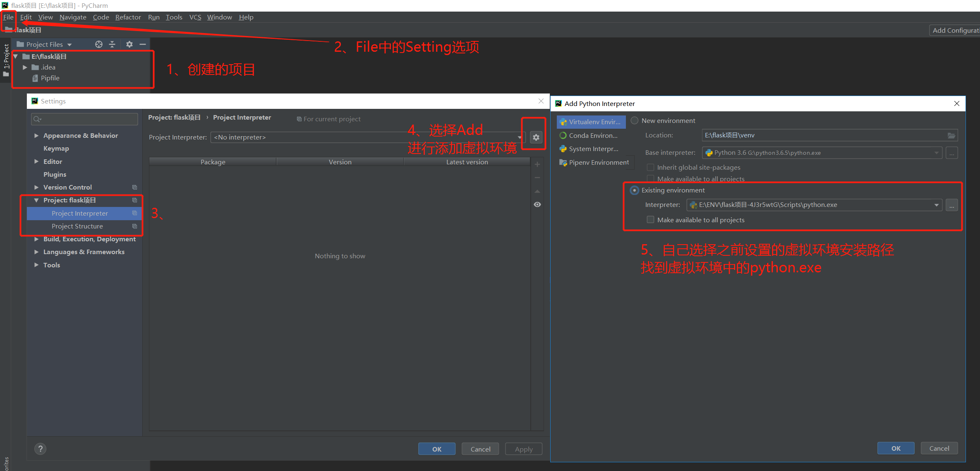980x471 pixels.
Task: Select the New environment radio button
Action: 635,120
